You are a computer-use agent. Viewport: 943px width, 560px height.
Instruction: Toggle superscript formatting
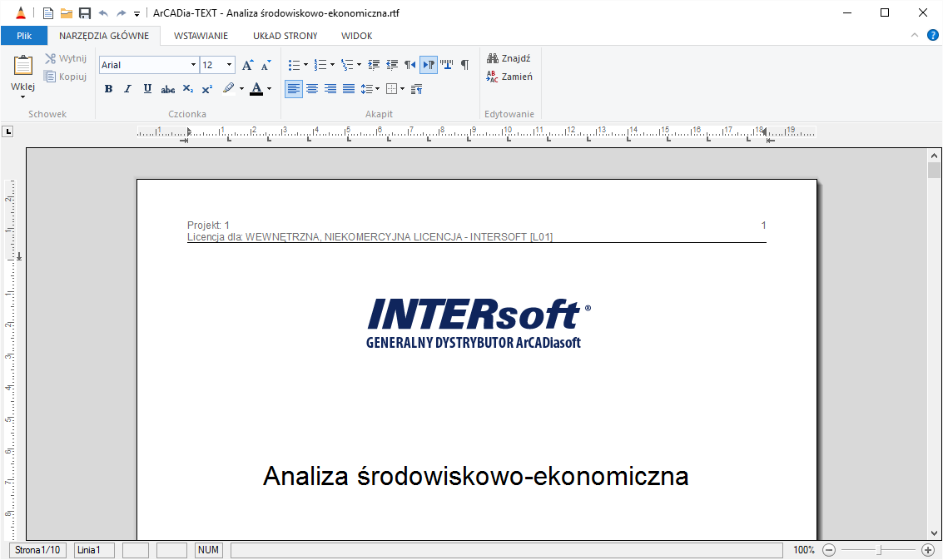[x=207, y=89]
